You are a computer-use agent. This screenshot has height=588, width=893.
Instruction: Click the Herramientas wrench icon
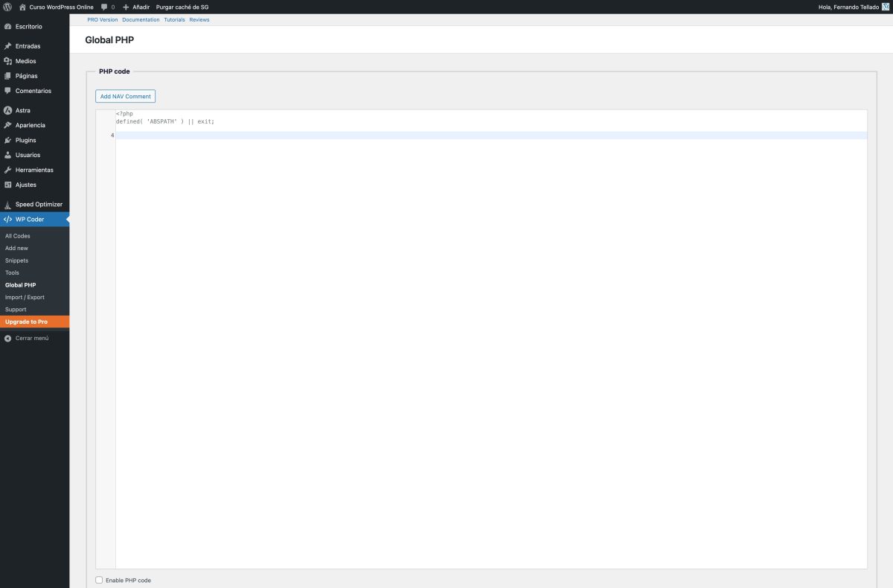point(7,170)
